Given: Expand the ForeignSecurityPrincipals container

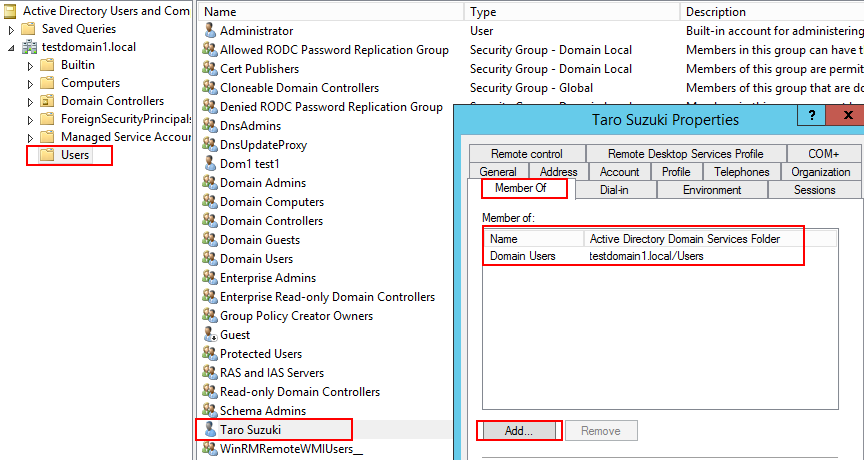Looking at the screenshot, I should [31, 120].
